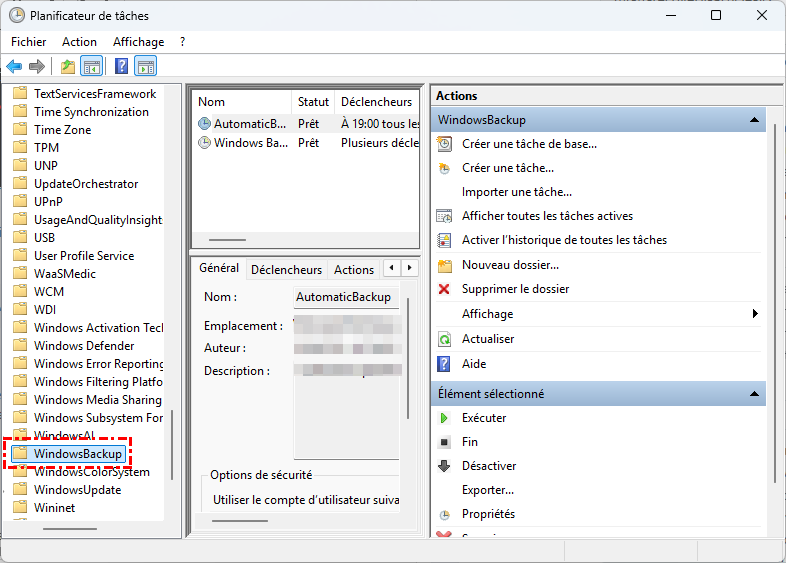Click the Description text area

tap(347, 410)
